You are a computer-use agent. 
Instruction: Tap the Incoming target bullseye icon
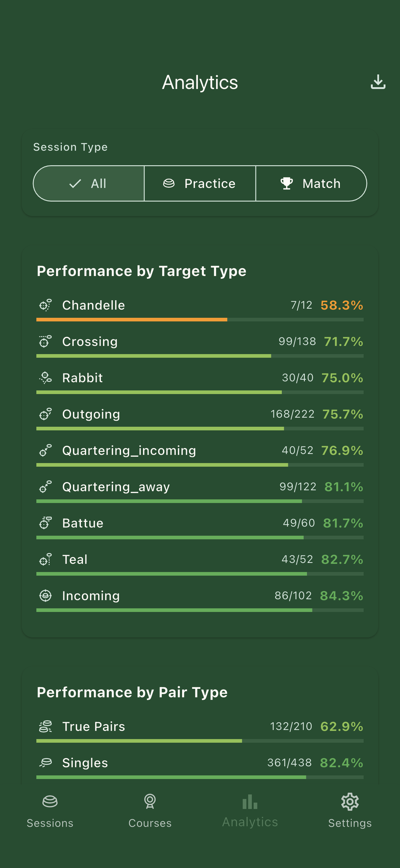pyautogui.click(x=45, y=595)
